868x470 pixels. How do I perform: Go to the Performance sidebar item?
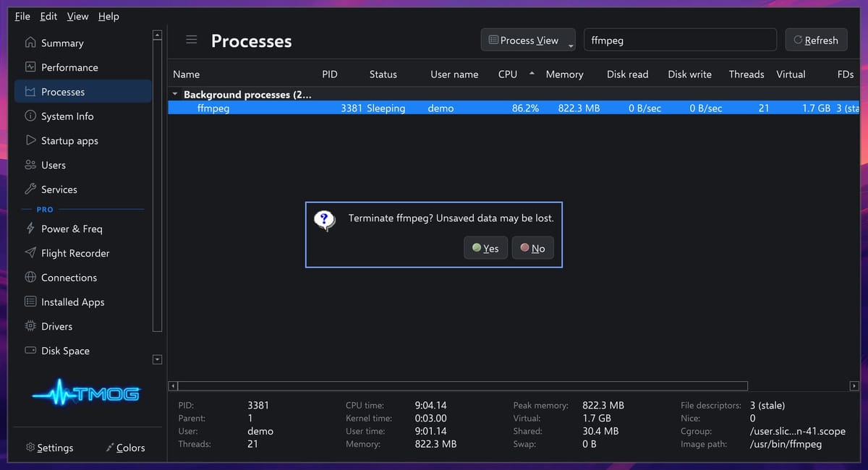click(x=83, y=67)
